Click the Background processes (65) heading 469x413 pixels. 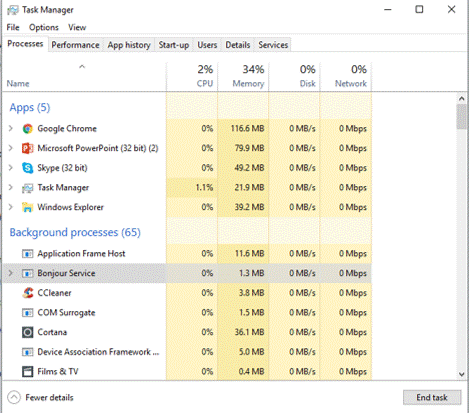[x=75, y=232]
